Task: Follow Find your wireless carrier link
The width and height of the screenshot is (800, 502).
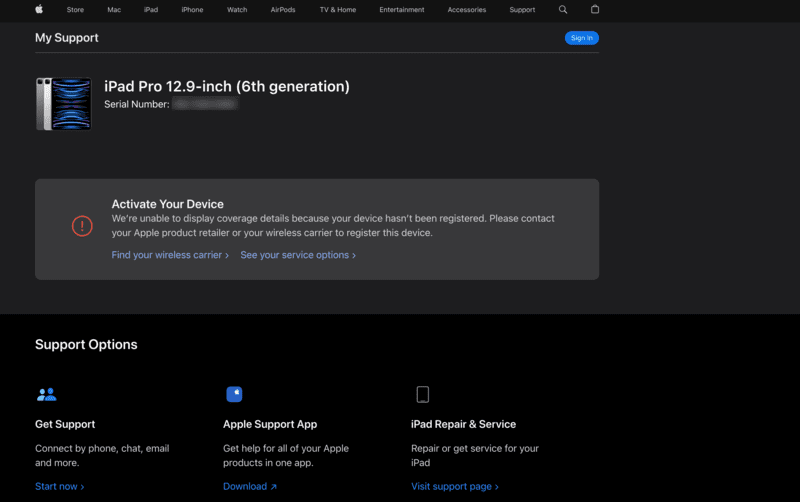Action: [x=170, y=255]
